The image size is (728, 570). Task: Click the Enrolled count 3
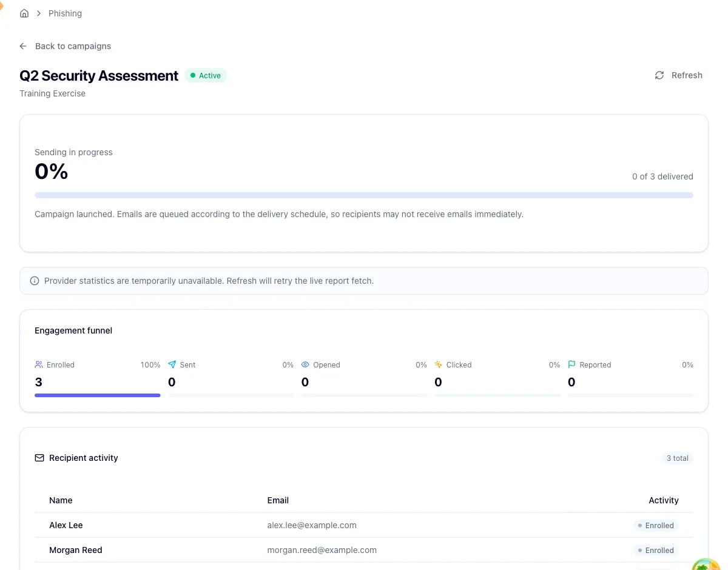tap(39, 382)
